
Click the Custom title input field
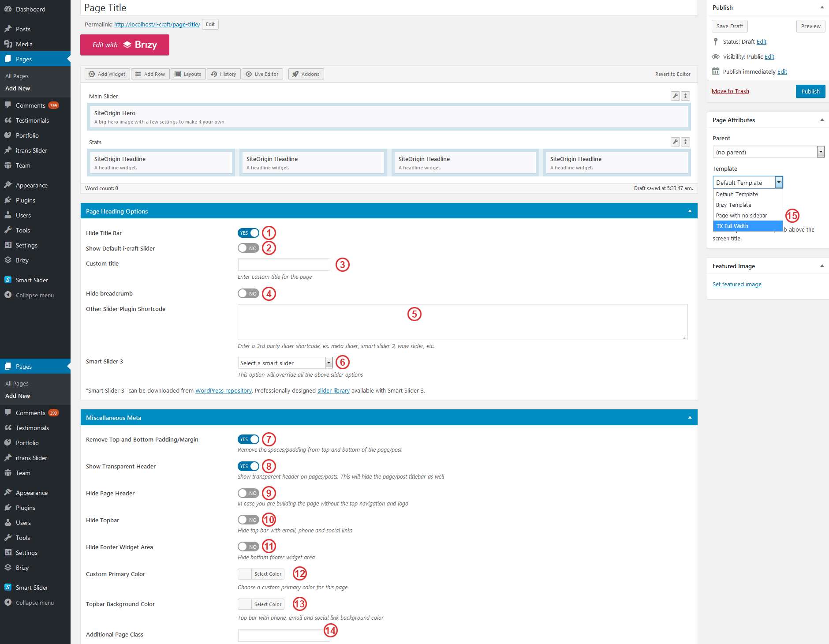[284, 265]
